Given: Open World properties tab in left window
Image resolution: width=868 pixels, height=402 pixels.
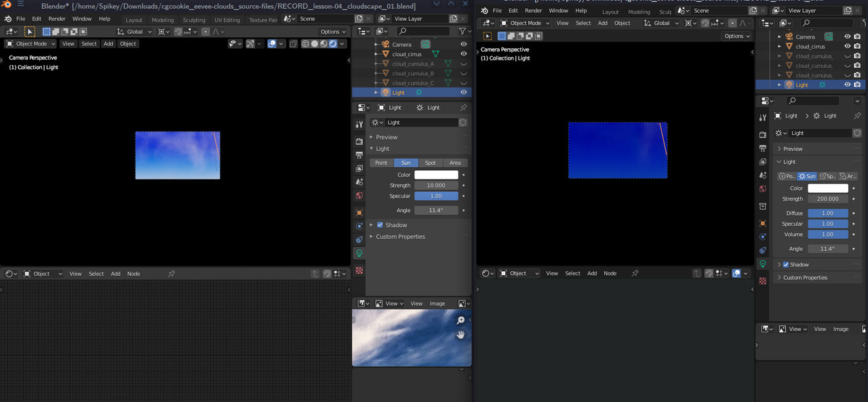Looking at the screenshot, I should coord(359,195).
